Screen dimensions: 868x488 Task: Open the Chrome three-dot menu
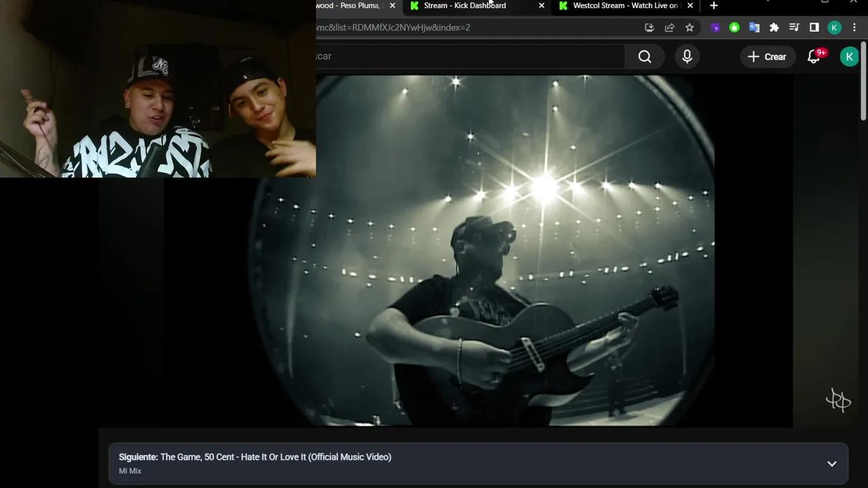[x=855, y=27]
